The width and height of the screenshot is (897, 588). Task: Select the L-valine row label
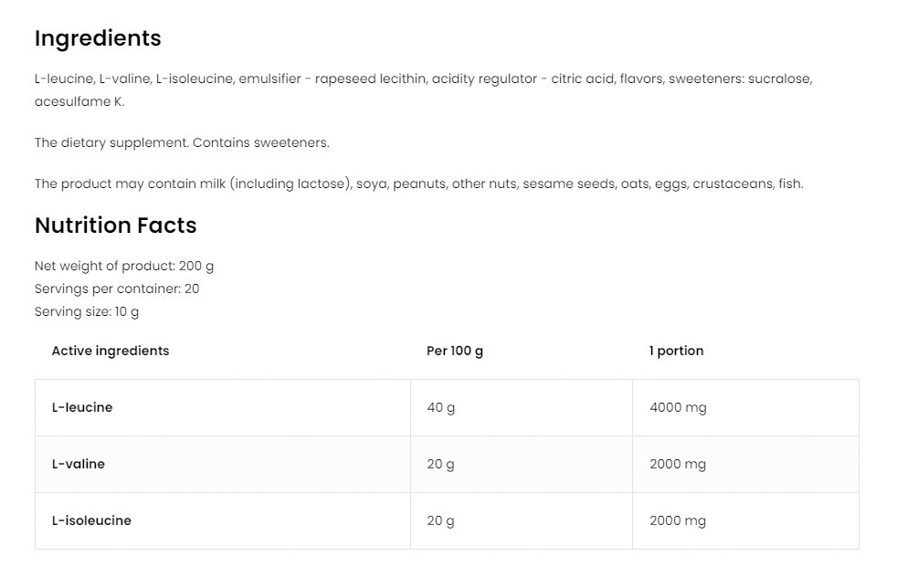point(79,464)
